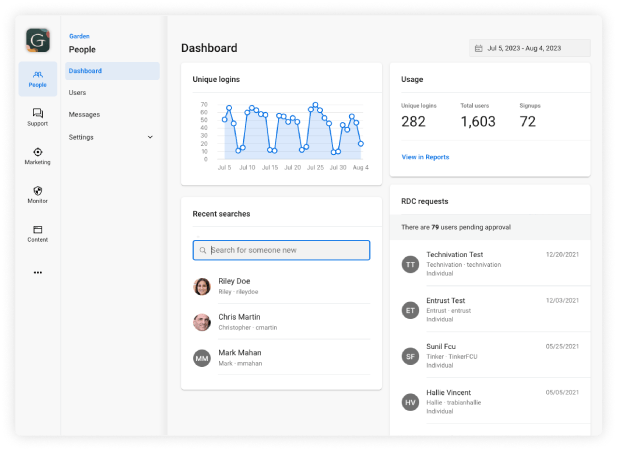The width and height of the screenshot is (618, 451).
Task: Open the Monitor shield icon
Action: (38, 194)
